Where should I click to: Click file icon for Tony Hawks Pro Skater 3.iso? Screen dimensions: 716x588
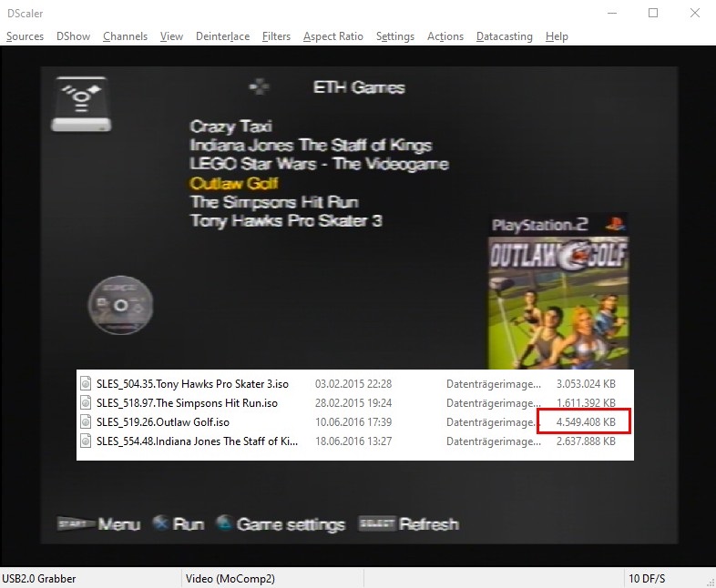point(86,383)
